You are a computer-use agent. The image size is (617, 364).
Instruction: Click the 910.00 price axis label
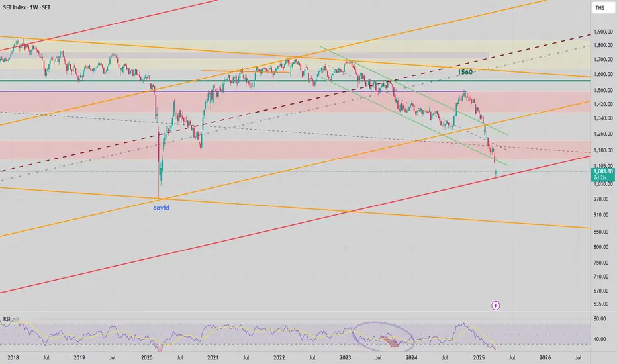tap(601, 215)
